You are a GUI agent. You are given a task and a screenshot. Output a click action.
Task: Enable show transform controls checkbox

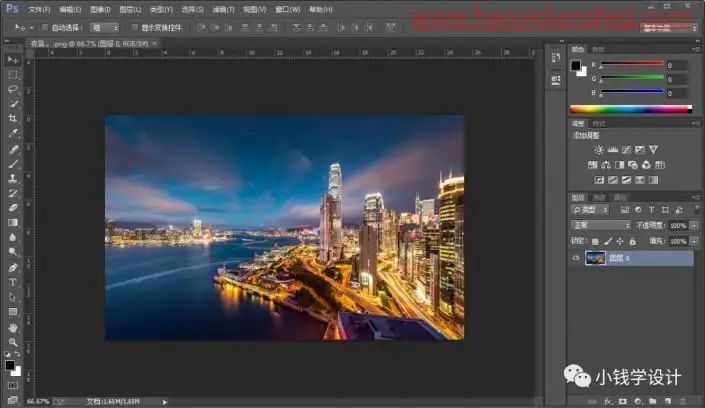(134, 27)
